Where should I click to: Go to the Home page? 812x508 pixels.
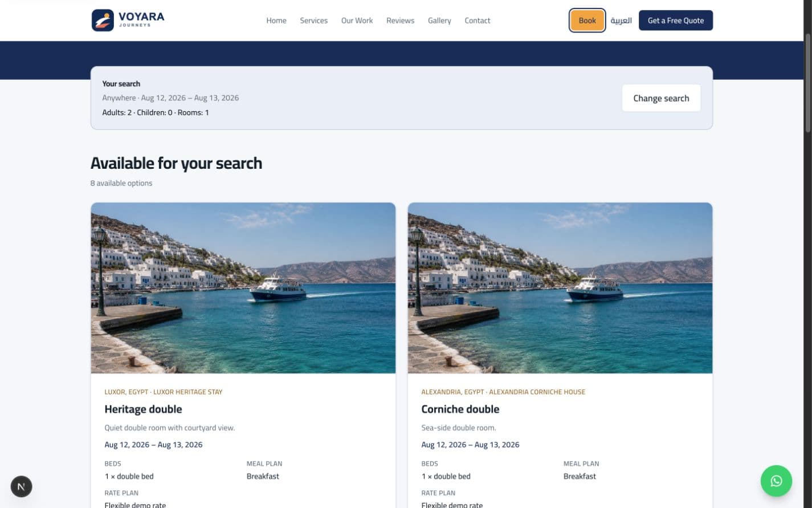276,21
